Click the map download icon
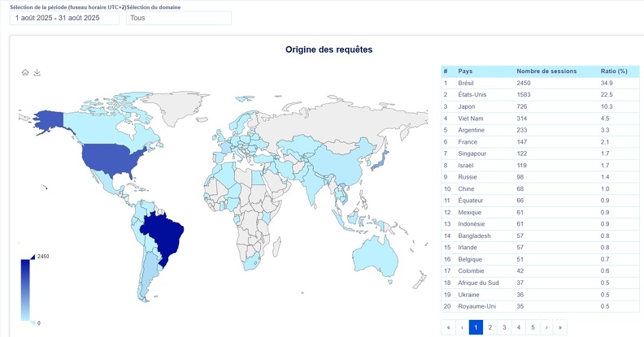644x337 pixels. 37,72
